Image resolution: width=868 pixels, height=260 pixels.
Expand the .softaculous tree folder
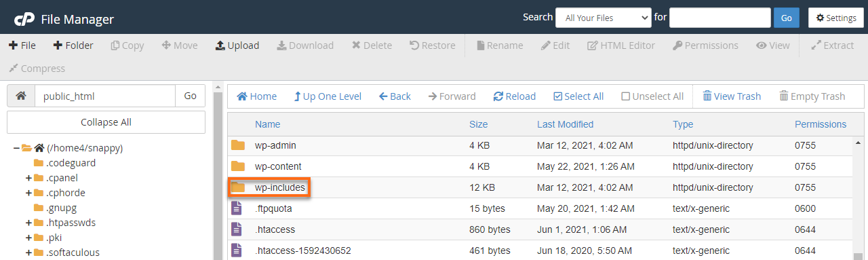pyautogui.click(x=28, y=253)
